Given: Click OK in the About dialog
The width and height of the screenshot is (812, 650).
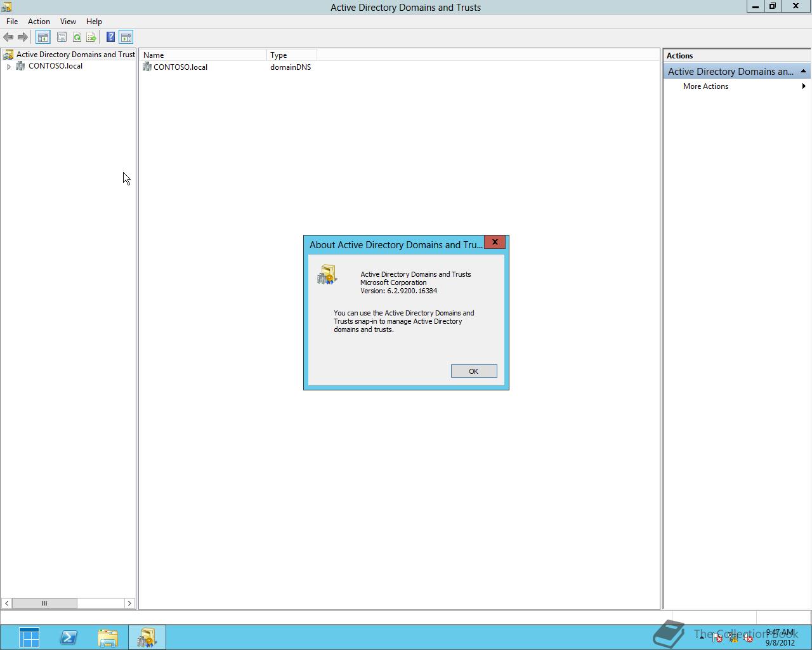Looking at the screenshot, I should click(474, 371).
